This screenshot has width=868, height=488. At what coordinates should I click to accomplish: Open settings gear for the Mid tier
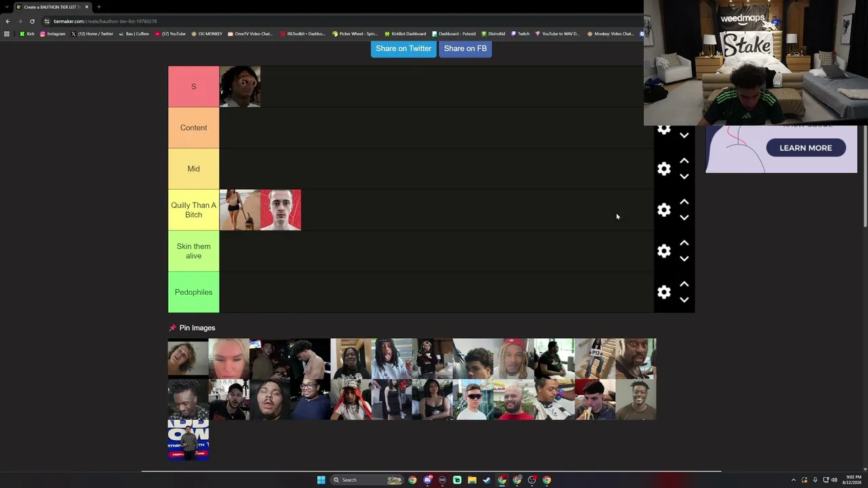[664, 169]
